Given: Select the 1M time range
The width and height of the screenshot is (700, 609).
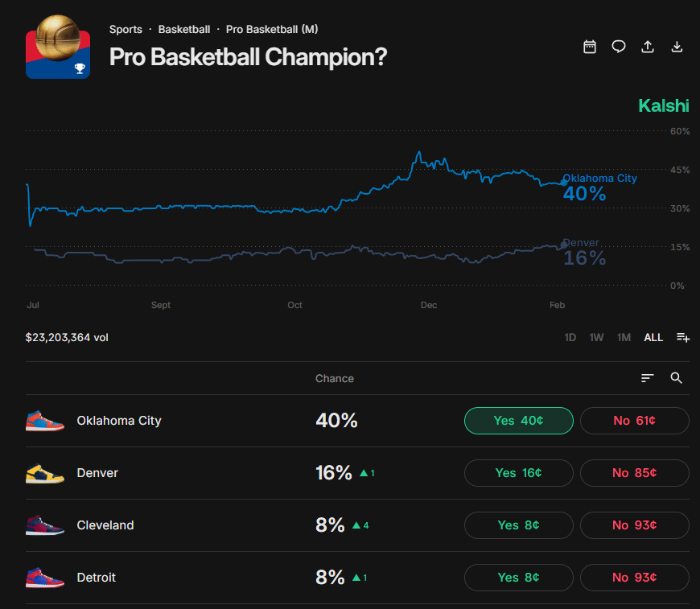Looking at the screenshot, I should [624, 338].
